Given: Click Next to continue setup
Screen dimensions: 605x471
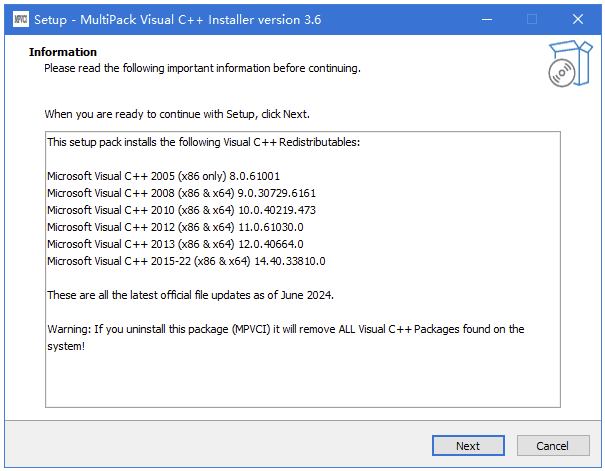Looking at the screenshot, I should coord(467,445).
